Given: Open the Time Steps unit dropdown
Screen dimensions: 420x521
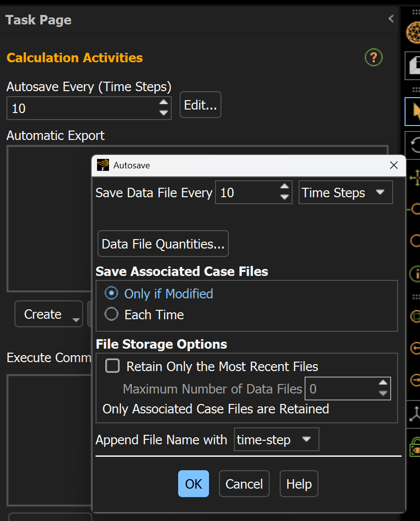Looking at the screenshot, I should tap(345, 193).
